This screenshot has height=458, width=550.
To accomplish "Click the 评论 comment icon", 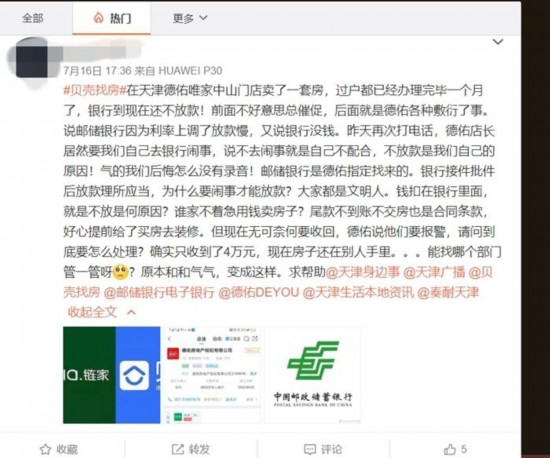I will [x=310, y=449].
